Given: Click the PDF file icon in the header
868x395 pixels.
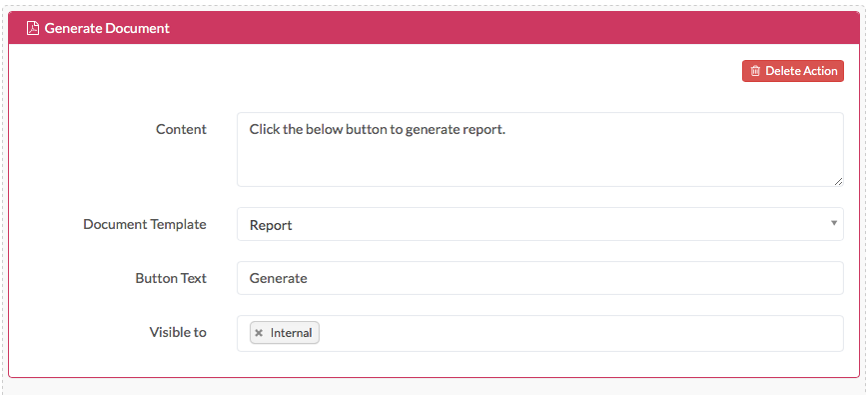Looking at the screenshot, I should point(33,28).
